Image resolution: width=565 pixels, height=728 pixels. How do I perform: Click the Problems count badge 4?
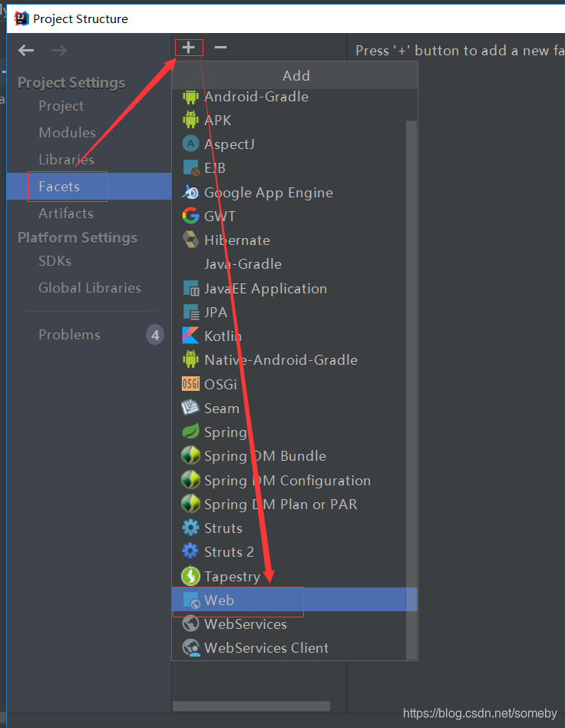(155, 335)
